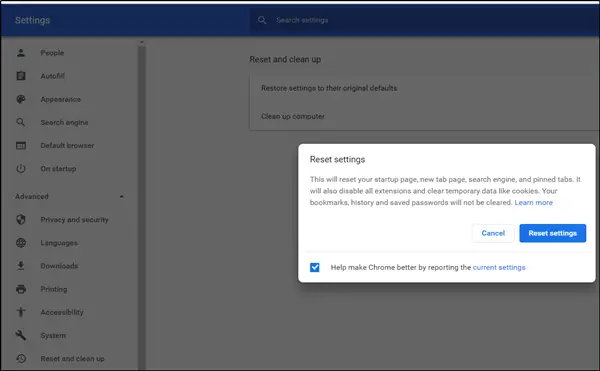Click the Accessibility figure icon

[21, 312]
